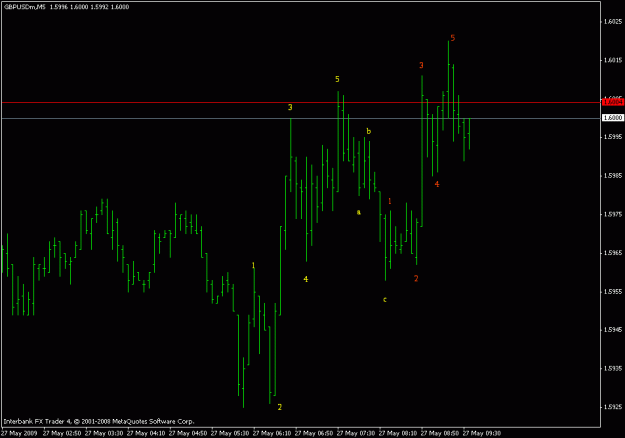Click the 1.5955 price scale label
Image resolution: width=625 pixels, height=438 pixels.
pyautogui.click(x=613, y=291)
